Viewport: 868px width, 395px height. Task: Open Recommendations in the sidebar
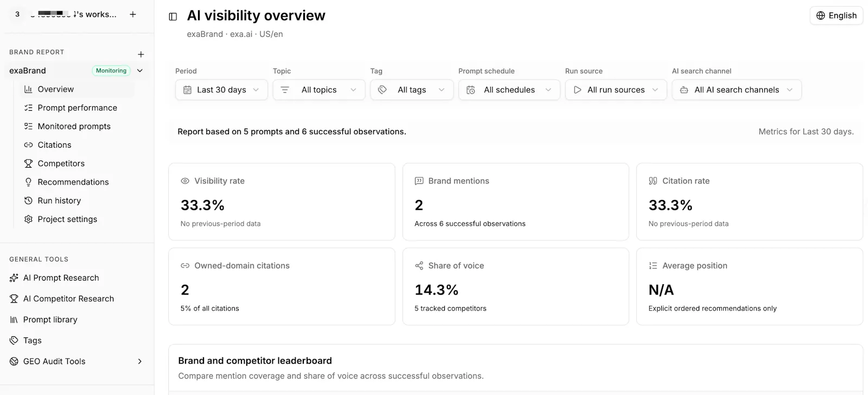coord(77,182)
